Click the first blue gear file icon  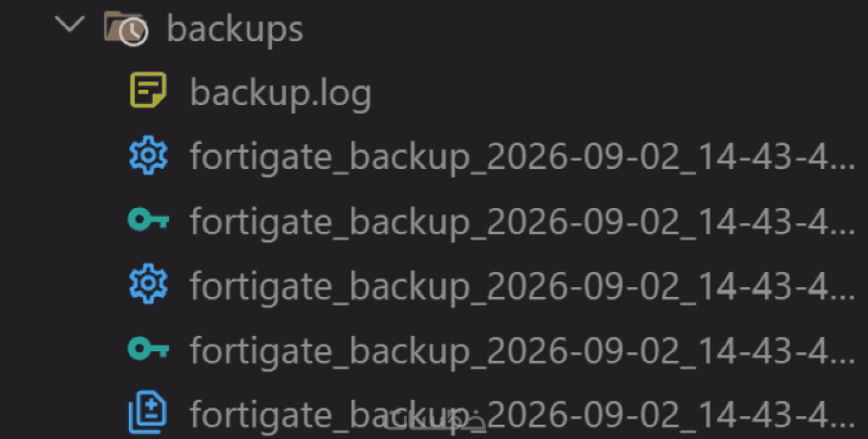(x=148, y=156)
